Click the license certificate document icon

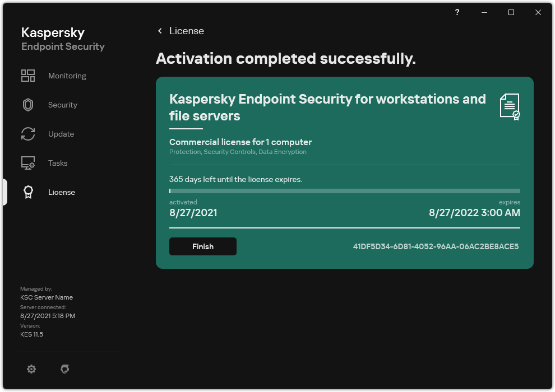tap(510, 107)
